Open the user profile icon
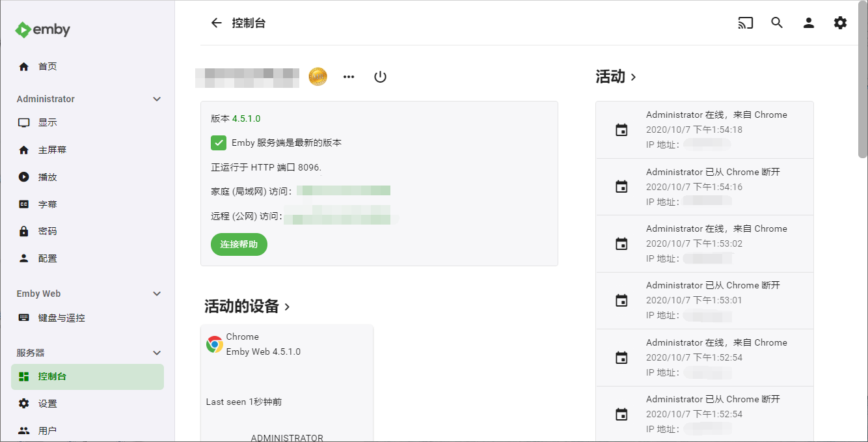Image resolution: width=868 pixels, height=442 pixels. click(809, 23)
